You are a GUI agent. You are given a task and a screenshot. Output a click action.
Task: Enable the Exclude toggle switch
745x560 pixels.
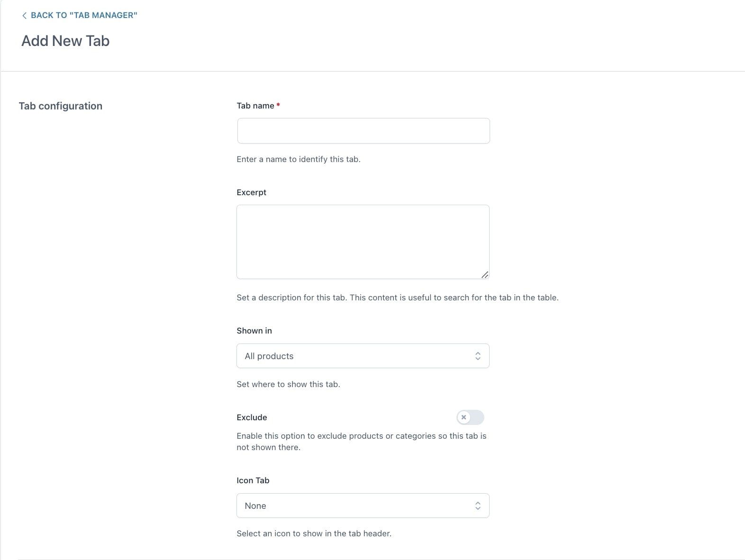pyautogui.click(x=470, y=417)
